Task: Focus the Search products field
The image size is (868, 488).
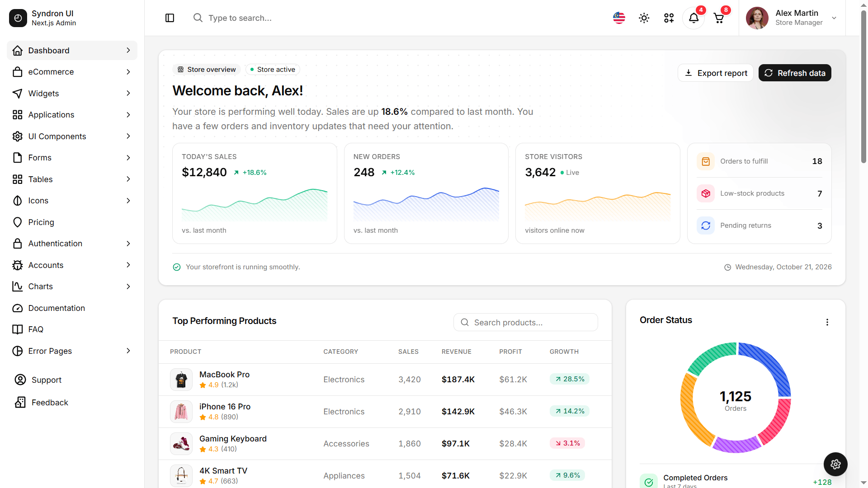Action: [526, 323]
